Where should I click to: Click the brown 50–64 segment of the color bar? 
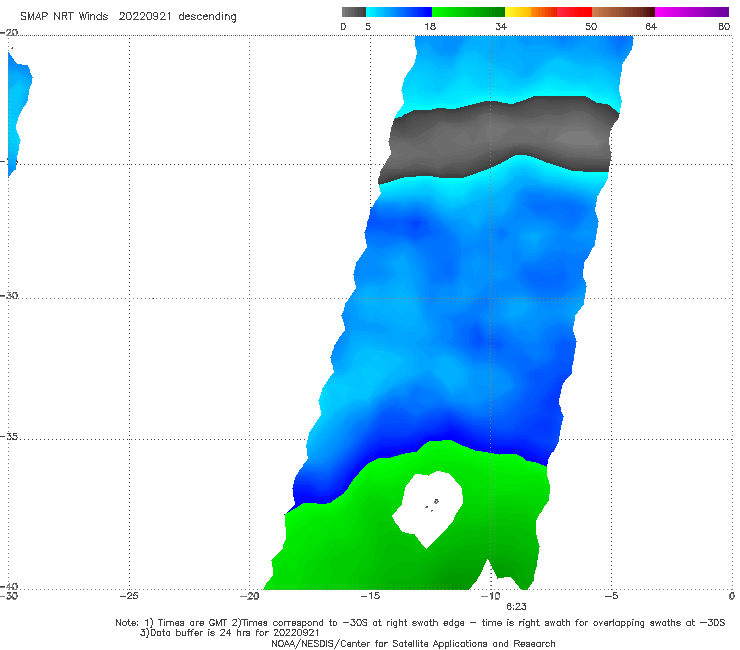click(623, 12)
